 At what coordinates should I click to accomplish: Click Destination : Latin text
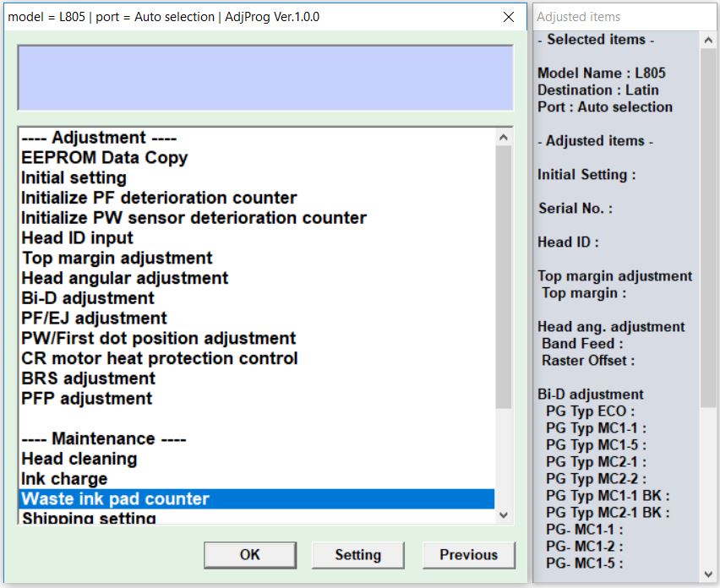click(x=598, y=90)
